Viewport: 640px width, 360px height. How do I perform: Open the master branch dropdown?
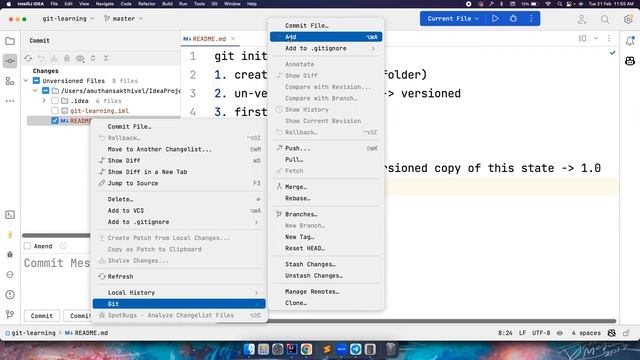[x=123, y=19]
